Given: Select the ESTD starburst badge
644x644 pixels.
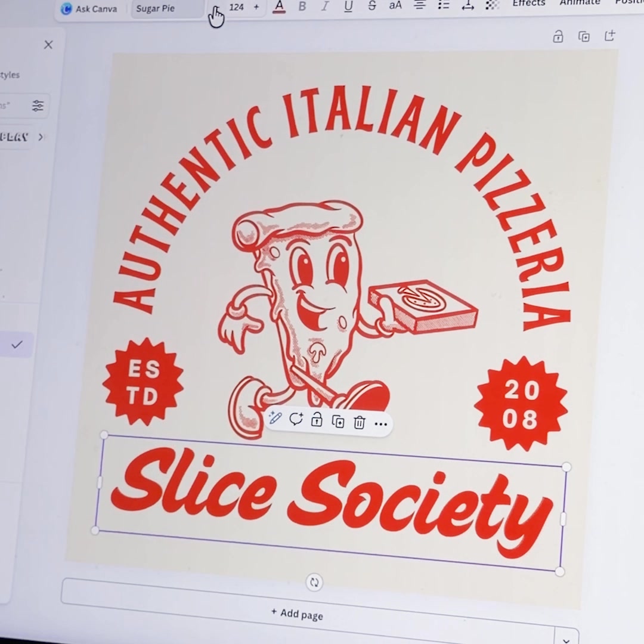Looking at the screenshot, I should point(143,382).
